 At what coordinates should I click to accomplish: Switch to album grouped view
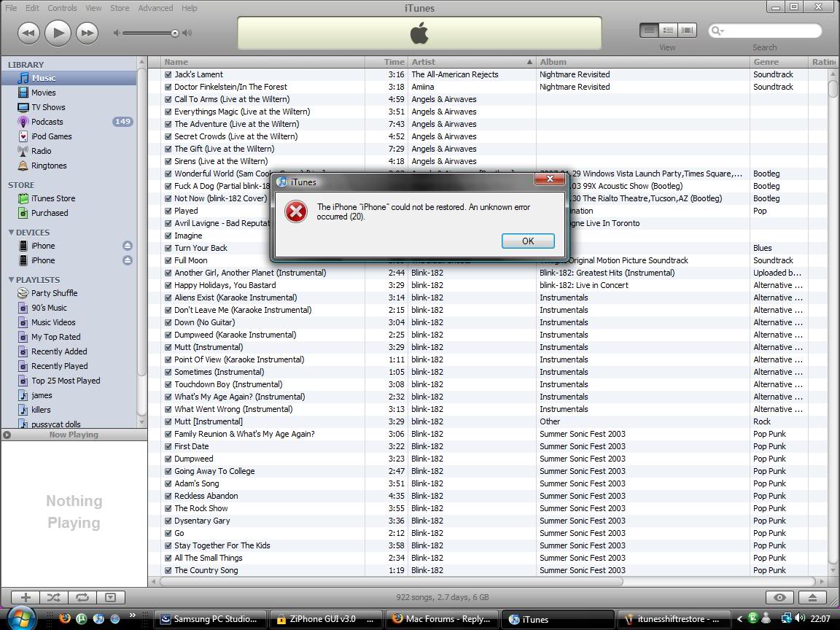click(668, 31)
